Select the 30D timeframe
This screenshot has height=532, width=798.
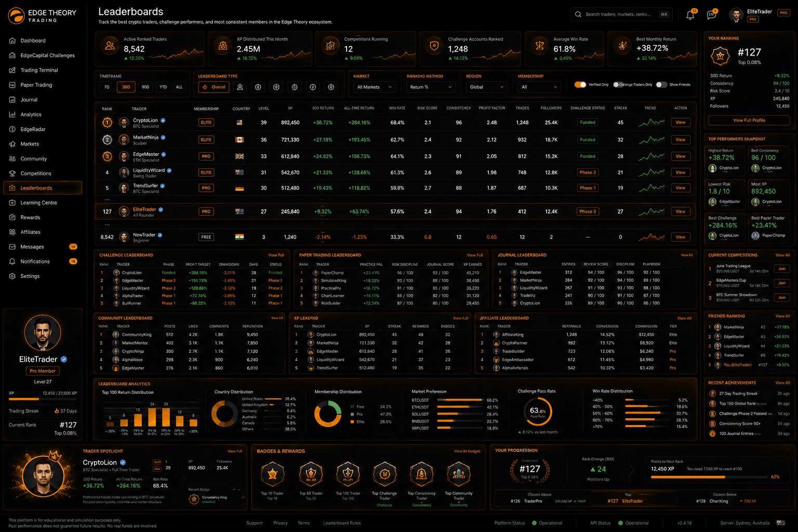click(x=126, y=87)
